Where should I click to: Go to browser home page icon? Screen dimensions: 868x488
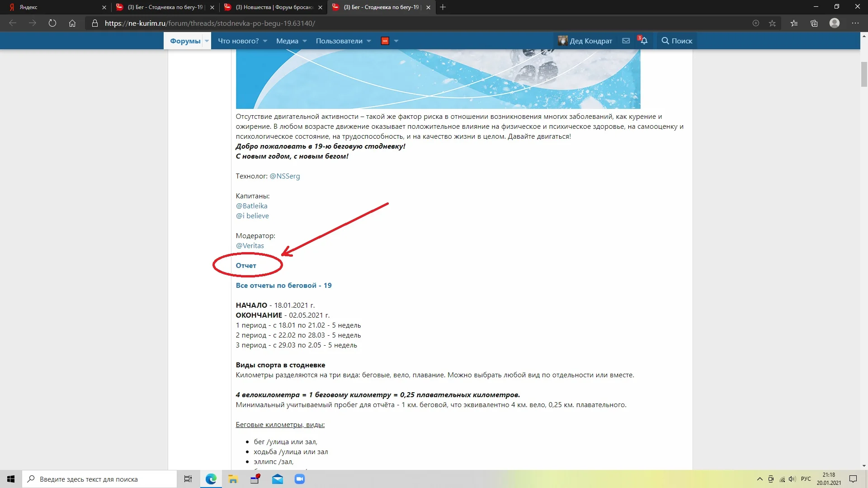[72, 23]
